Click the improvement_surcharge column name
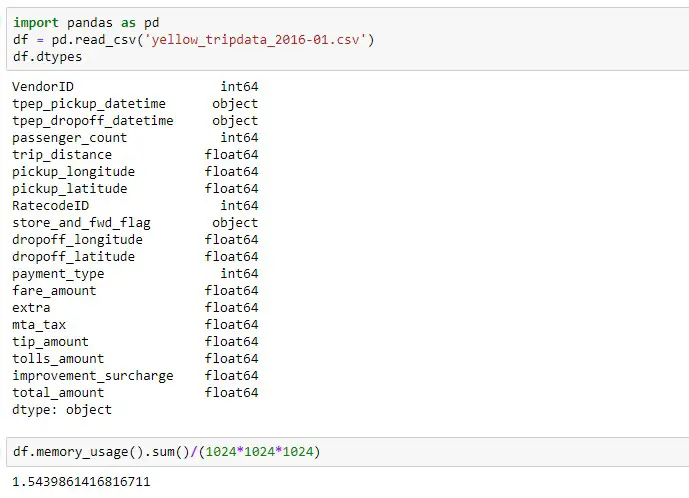Viewport: 689px width, 498px height. coord(93,376)
